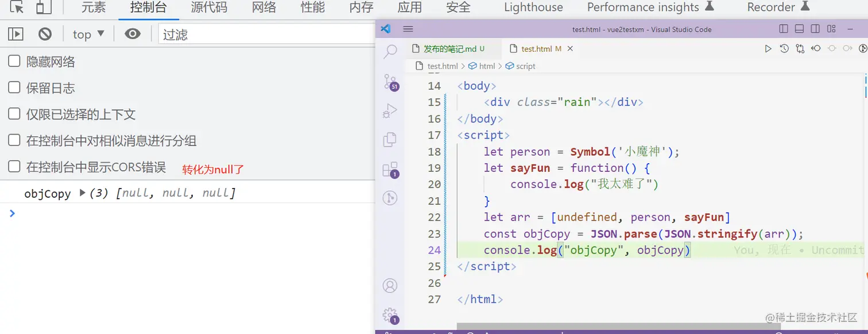Open the Git graph icon in activity bar

[x=390, y=198]
